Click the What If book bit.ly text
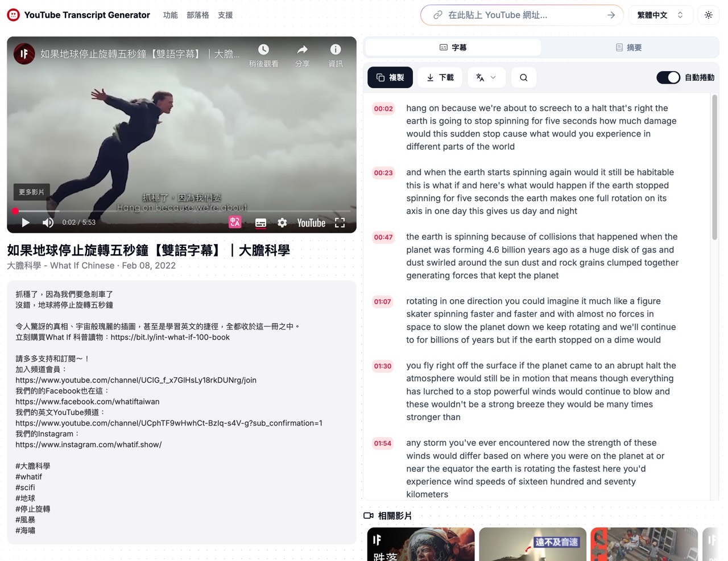Viewport: 728px width, 561px height. coord(170,337)
